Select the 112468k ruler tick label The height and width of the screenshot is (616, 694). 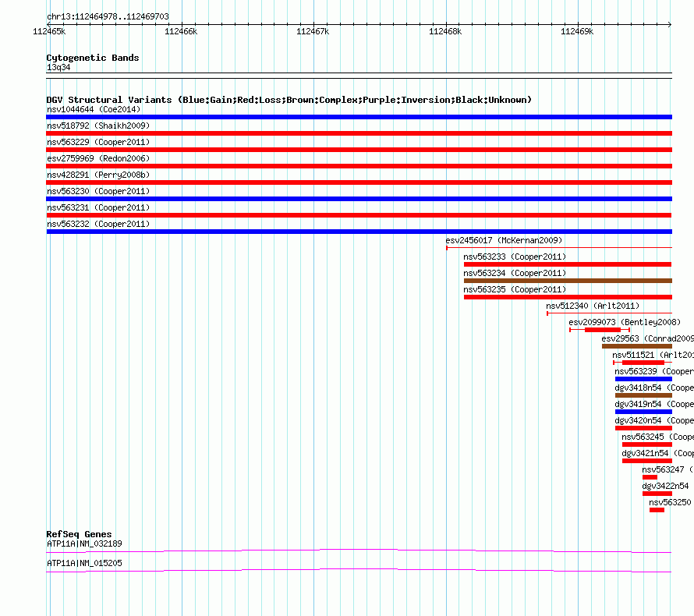(x=445, y=31)
